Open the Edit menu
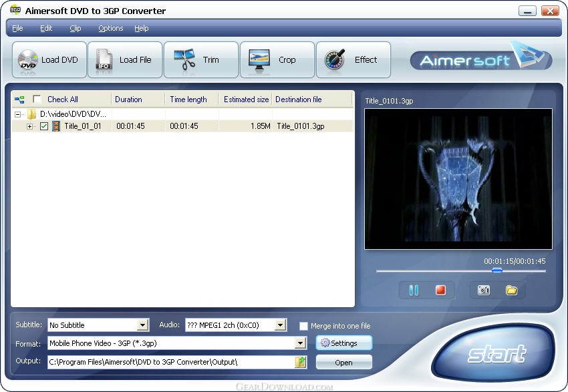Image resolution: width=568 pixels, height=392 pixels. (x=46, y=28)
